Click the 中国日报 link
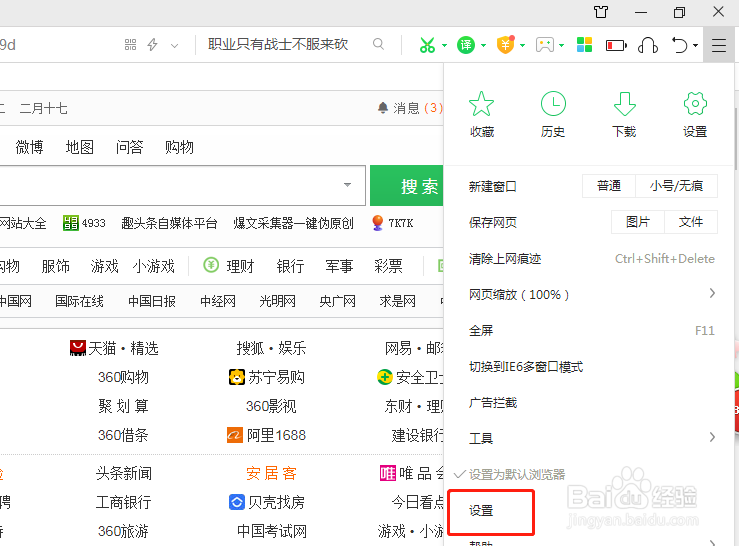Image resolution: width=739 pixels, height=546 pixels. (x=152, y=301)
